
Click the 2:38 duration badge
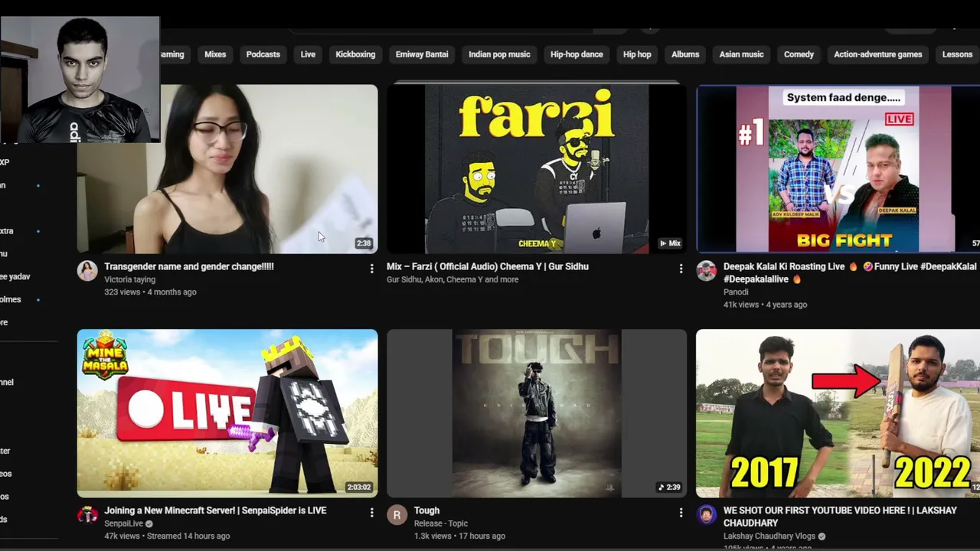tap(364, 243)
